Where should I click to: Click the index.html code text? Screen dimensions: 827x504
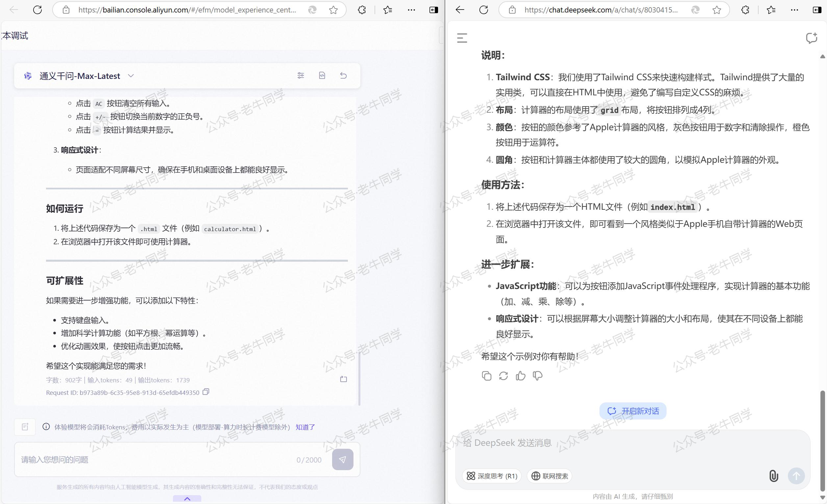click(672, 207)
